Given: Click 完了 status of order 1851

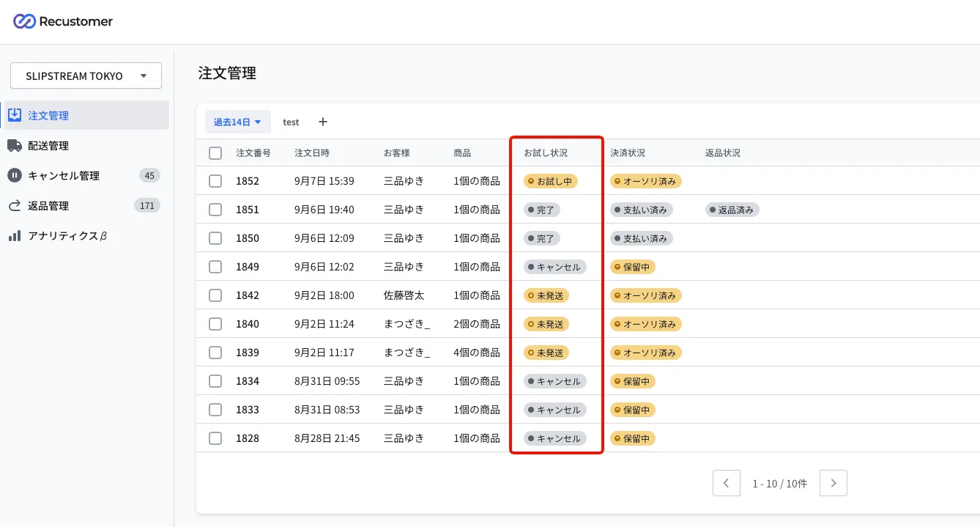Looking at the screenshot, I should [542, 210].
